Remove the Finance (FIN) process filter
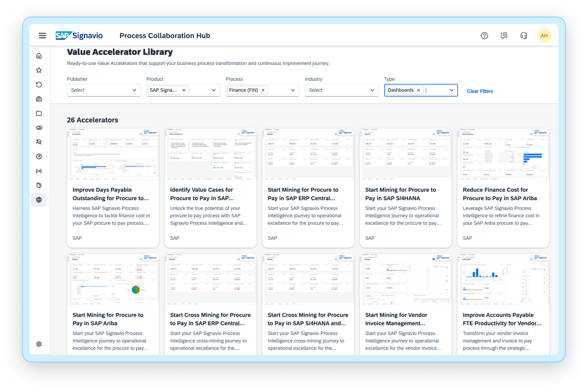588x390 pixels. pos(263,90)
